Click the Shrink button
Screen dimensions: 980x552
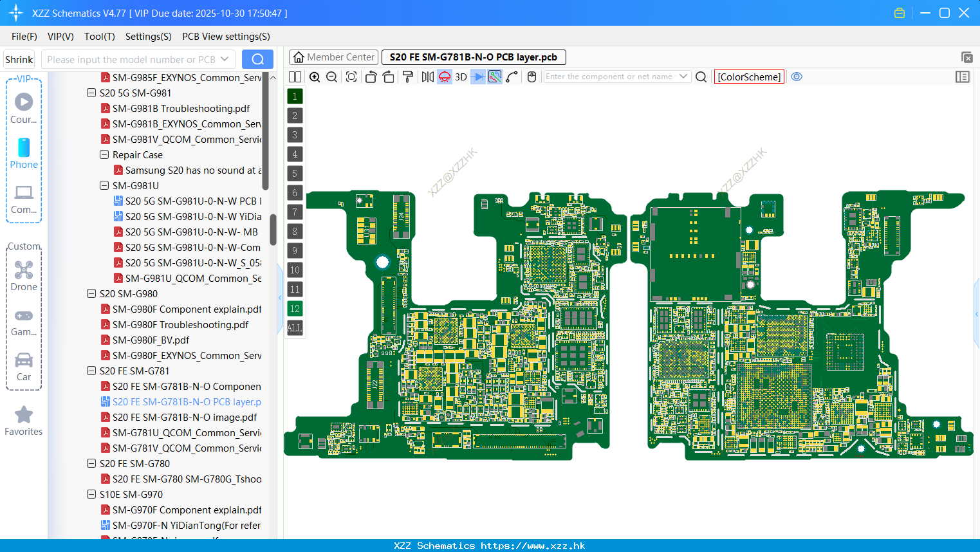click(19, 59)
